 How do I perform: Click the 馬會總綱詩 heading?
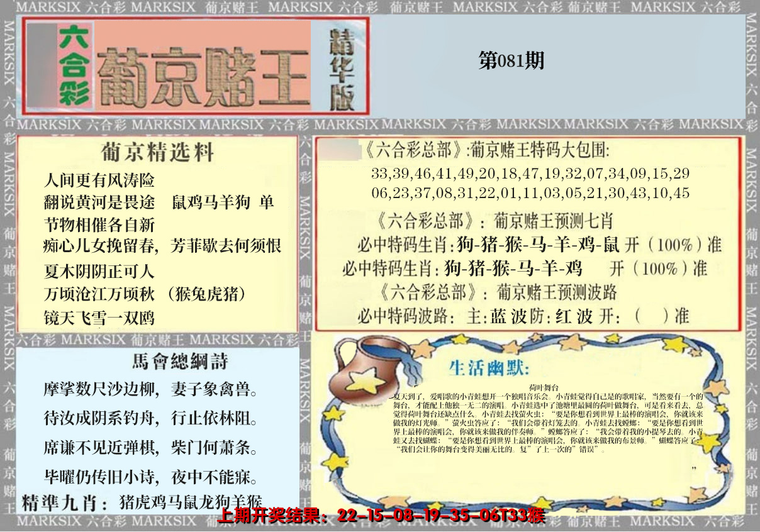(x=181, y=361)
